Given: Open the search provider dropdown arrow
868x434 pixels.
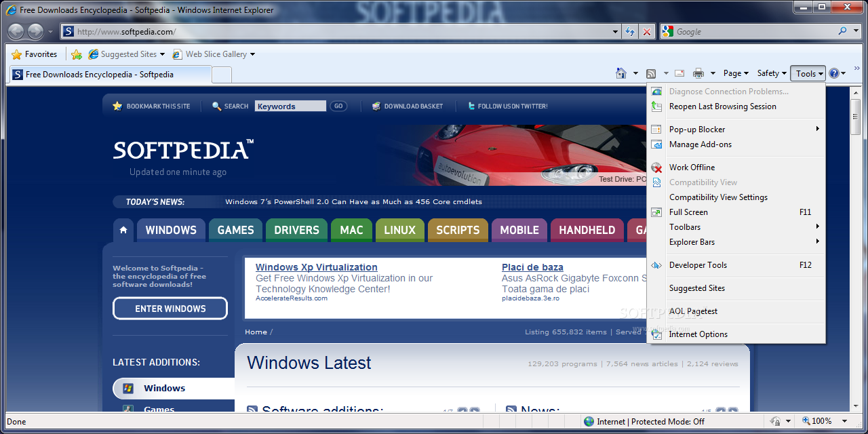Looking at the screenshot, I should click(x=854, y=31).
